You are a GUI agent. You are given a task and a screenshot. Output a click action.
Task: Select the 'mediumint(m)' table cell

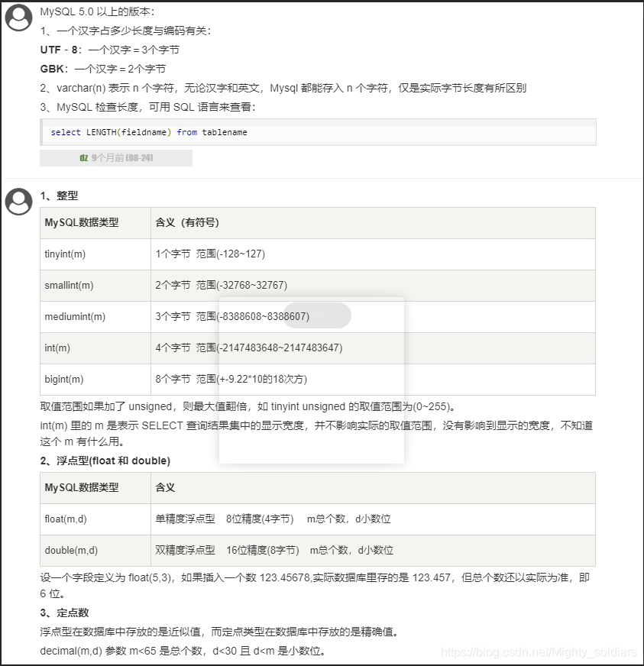click(x=95, y=317)
